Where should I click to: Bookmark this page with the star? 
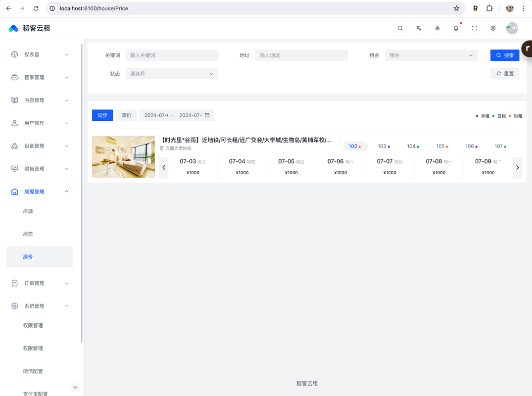pos(456,8)
